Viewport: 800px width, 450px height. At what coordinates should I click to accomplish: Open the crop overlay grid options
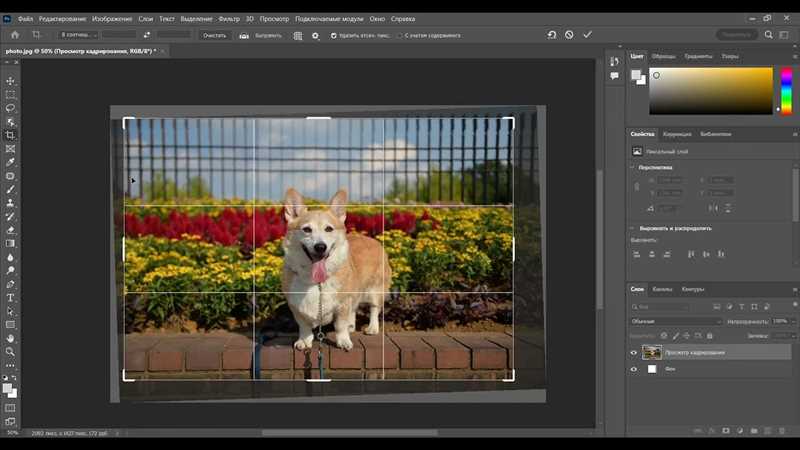[298, 36]
